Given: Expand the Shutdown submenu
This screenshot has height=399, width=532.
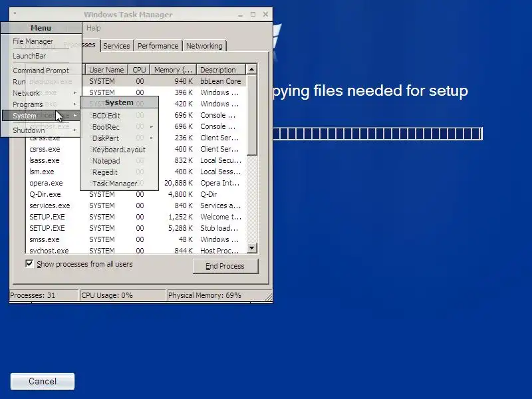Looking at the screenshot, I should click(x=41, y=130).
